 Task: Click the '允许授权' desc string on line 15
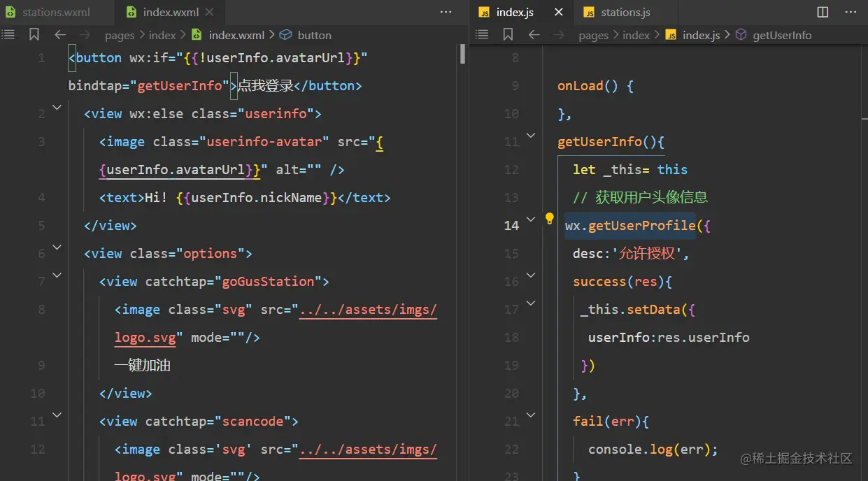647,253
